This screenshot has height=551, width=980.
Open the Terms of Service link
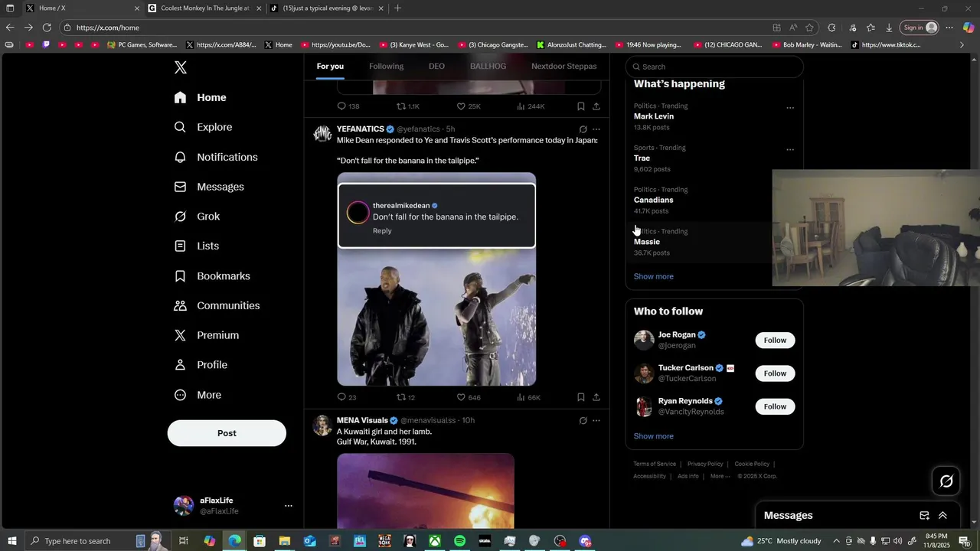coord(655,464)
